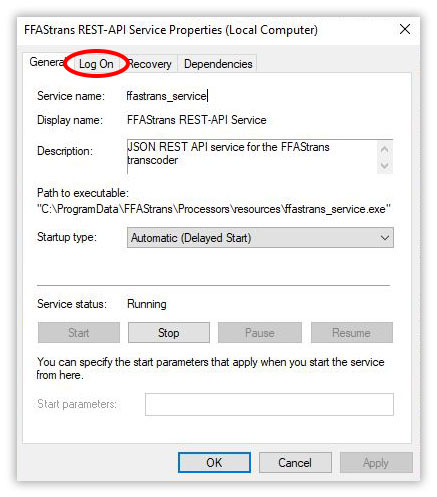The image size is (437, 497).
Task: Click the grayed Start button
Action: click(79, 332)
